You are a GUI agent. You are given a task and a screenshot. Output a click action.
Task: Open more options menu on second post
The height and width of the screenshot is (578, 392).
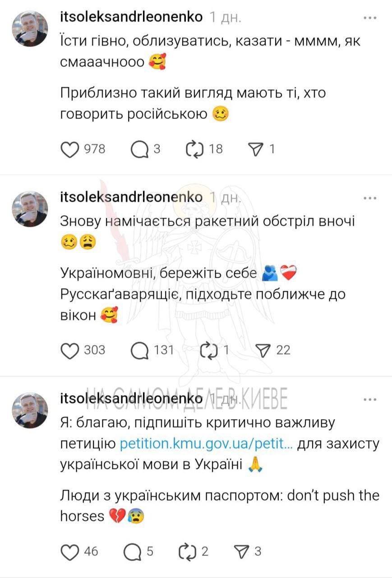pyautogui.click(x=369, y=198)
